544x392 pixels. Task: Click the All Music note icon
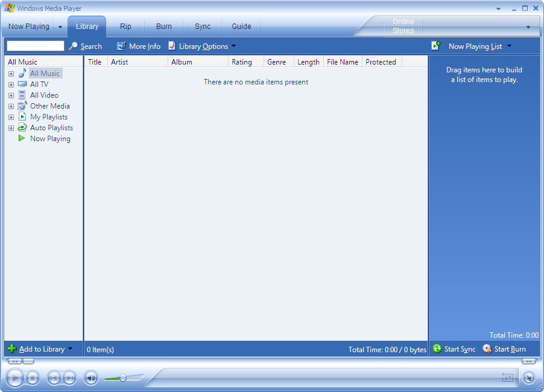22,73
